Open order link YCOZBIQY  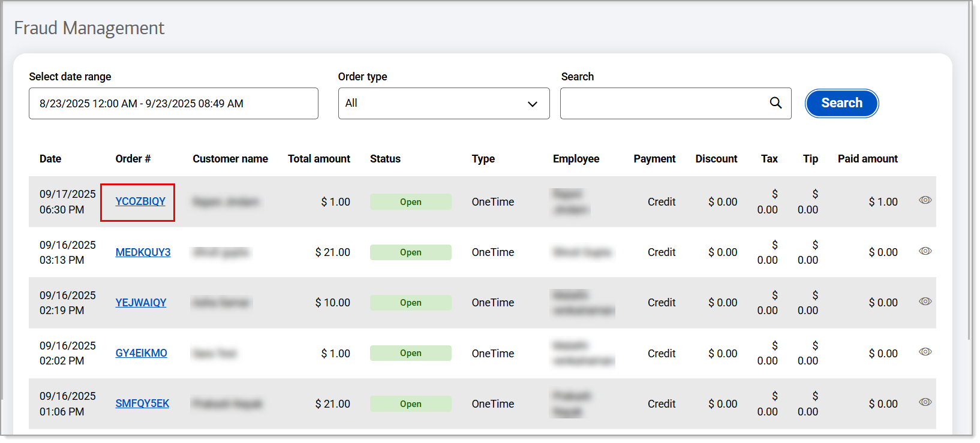point(140,201)
